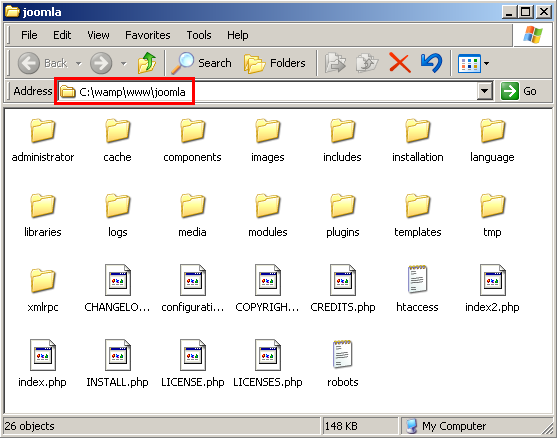Click the Windows flag logo
This screenshot has height=438, width=557.
[533, 35]
